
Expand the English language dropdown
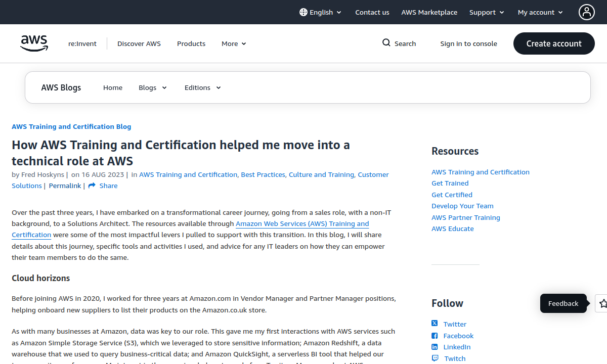(321, 12)
